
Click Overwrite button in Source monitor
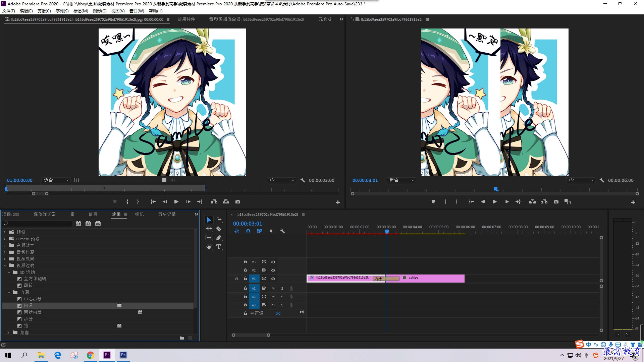[x=226, y=202]
